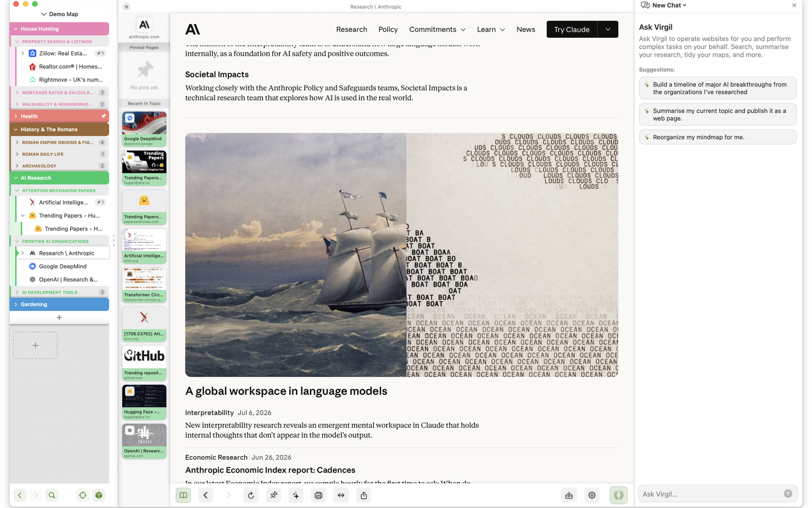The image size is (812, 508).
Task: Click the Policy nav link
Action: tap(388, 29)
